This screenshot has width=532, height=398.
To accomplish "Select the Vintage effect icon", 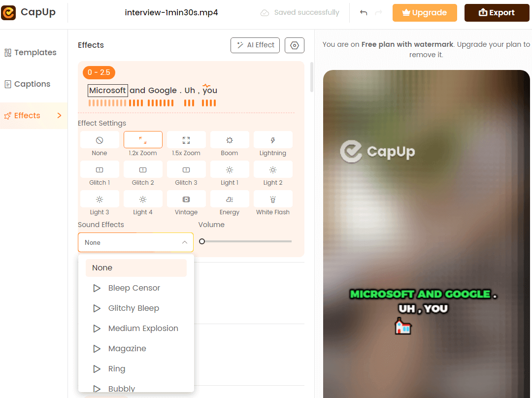I will click(186, 199).
